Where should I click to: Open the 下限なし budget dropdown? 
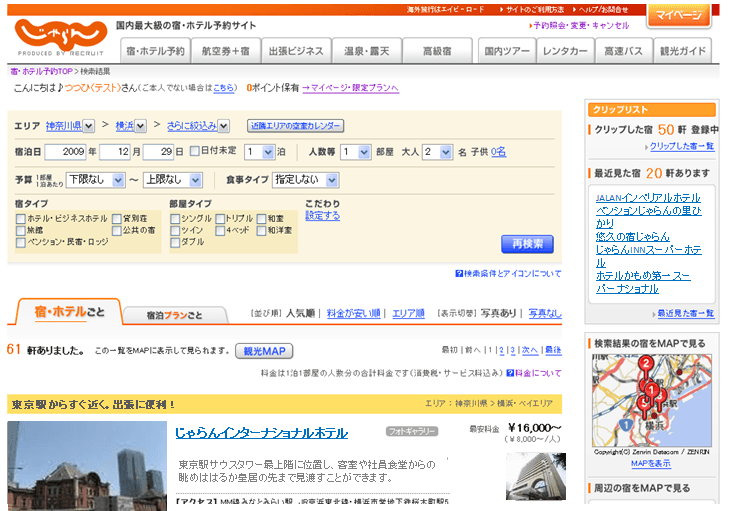95,180
